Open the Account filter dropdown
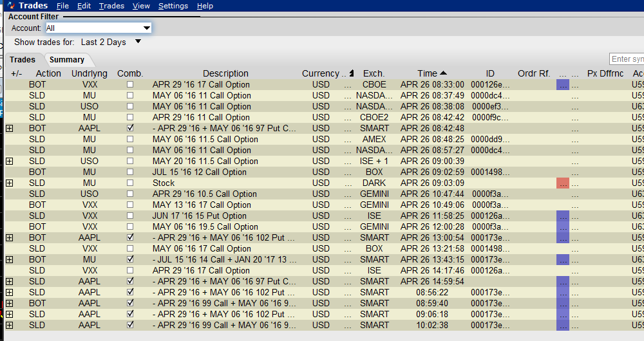644x341 pixels. coord(146,28)
